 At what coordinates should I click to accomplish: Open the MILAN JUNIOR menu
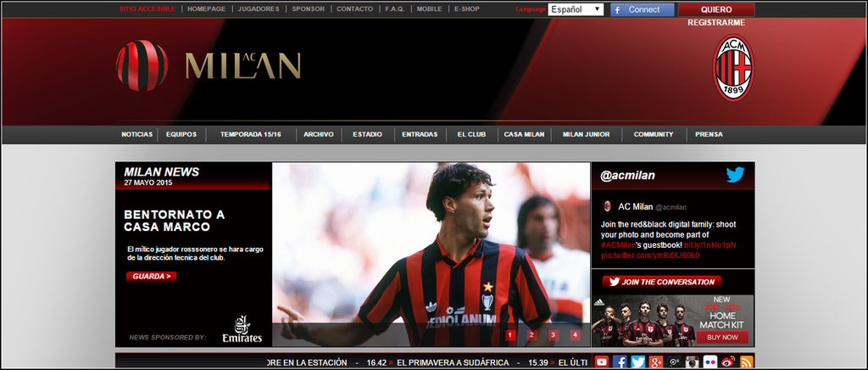(587, 135)
